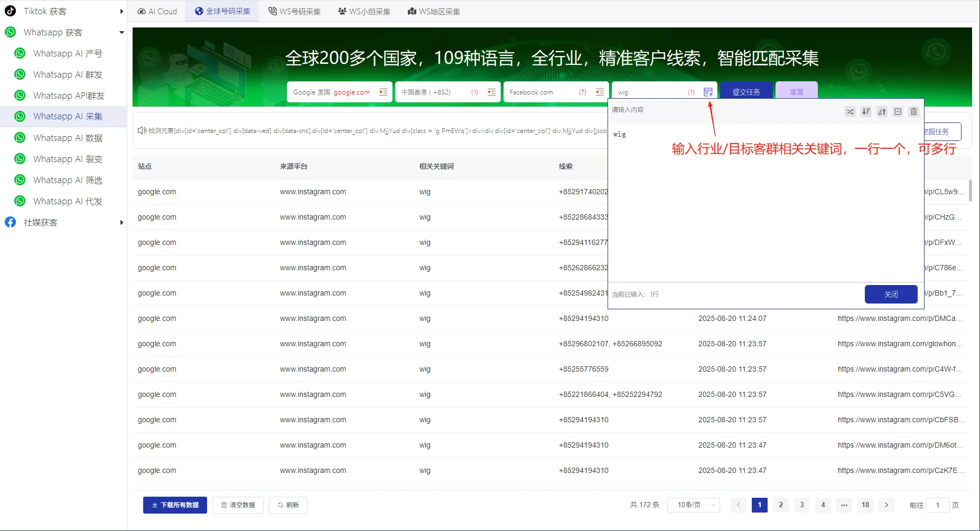Click the trash icon to clear keywords
980x531 pixels.
[x=913, y=111]
